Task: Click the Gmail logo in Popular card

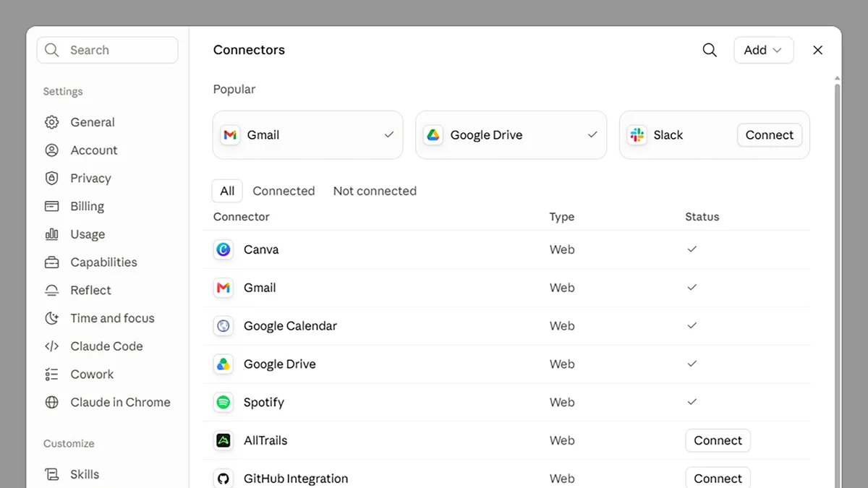Action: tap(230, 134)
